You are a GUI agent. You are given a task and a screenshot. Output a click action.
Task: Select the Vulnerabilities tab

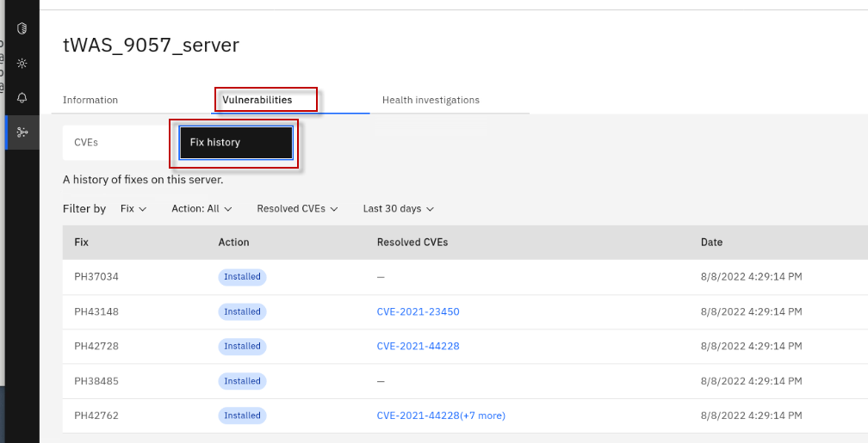[x=257, y=100]
